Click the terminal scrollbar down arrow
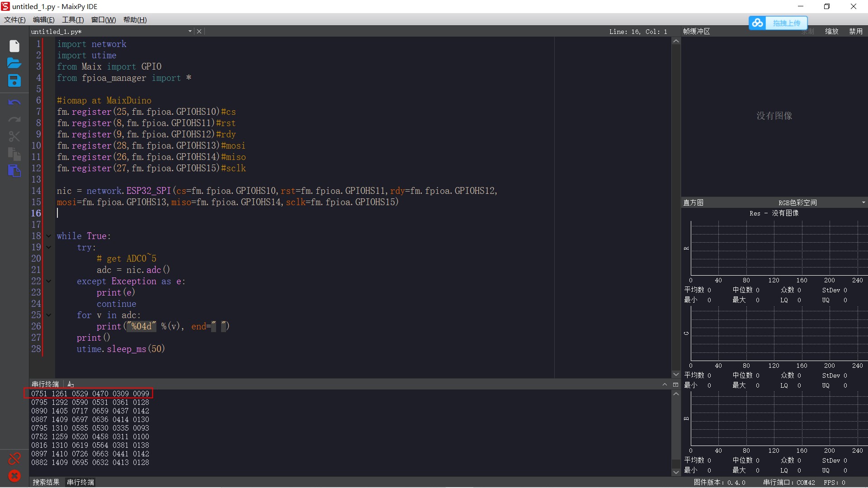The height and width of the screenshot is (488, 868). pyautogui.click(x=676, y=472)
